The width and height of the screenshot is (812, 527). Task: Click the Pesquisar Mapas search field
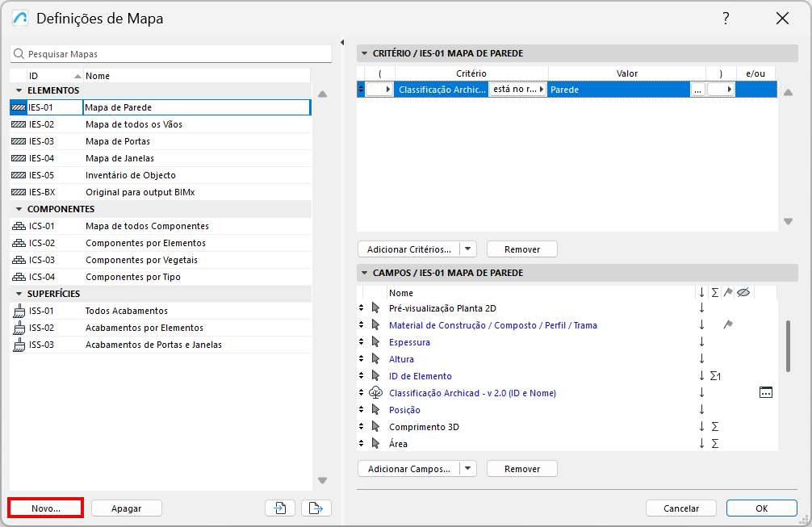(171, 54)
